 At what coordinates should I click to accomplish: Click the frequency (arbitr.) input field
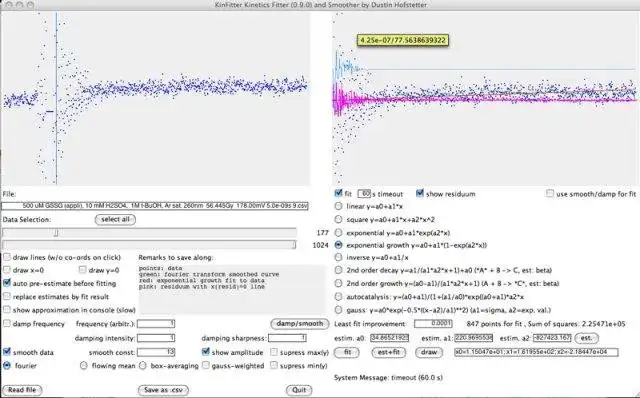click(156, 324)
